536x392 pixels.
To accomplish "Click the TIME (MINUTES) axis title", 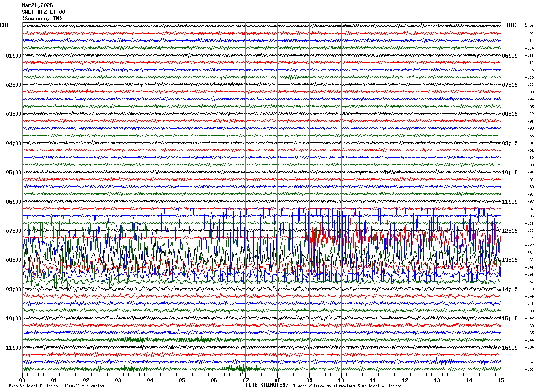I will tap(267, 385).
